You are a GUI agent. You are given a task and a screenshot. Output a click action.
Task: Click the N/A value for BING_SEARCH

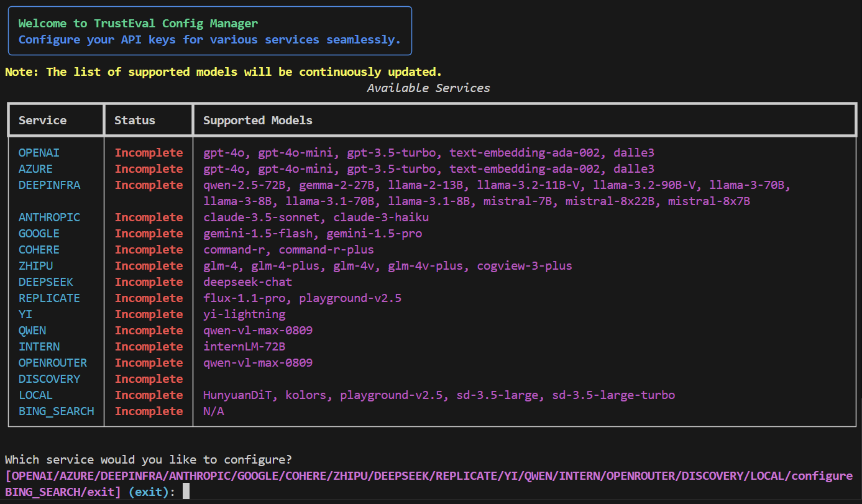pos(214,411)
